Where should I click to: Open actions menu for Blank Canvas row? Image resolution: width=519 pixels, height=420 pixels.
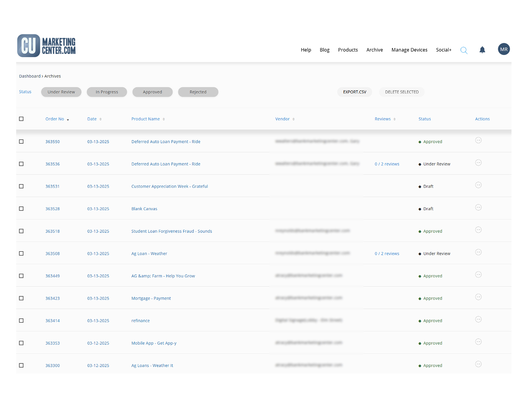479,207
